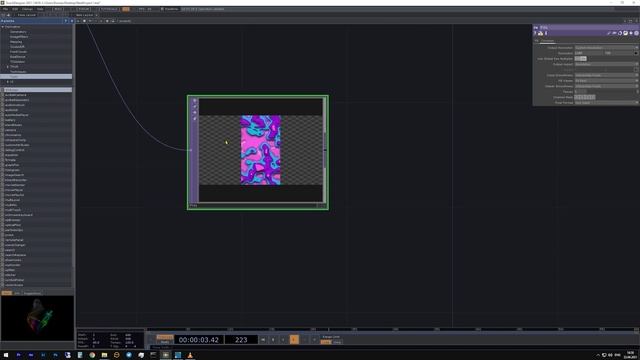Open the Input Smoothness dropdown
The width and height of the screenshot is (640, 360).
pos(606,75)
